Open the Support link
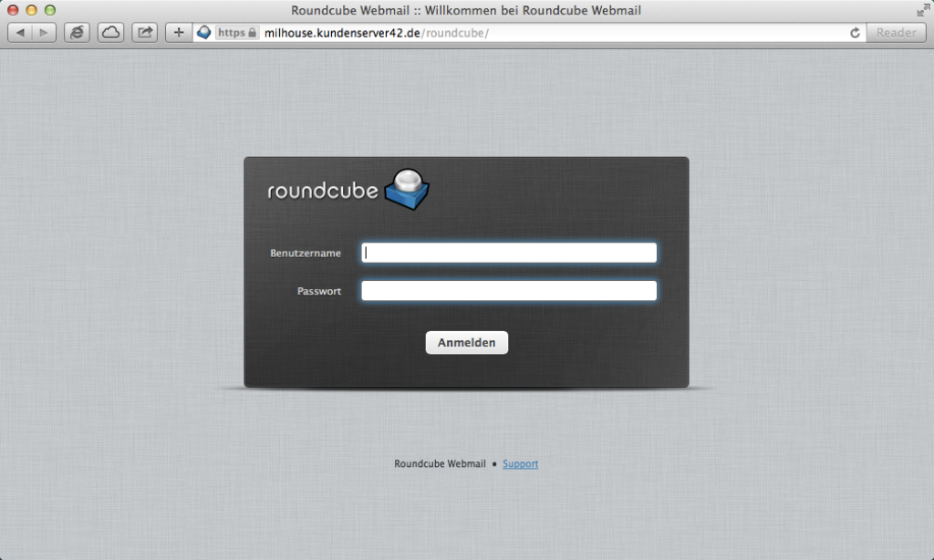Viewport: 934px width, 560px height. 520,463
